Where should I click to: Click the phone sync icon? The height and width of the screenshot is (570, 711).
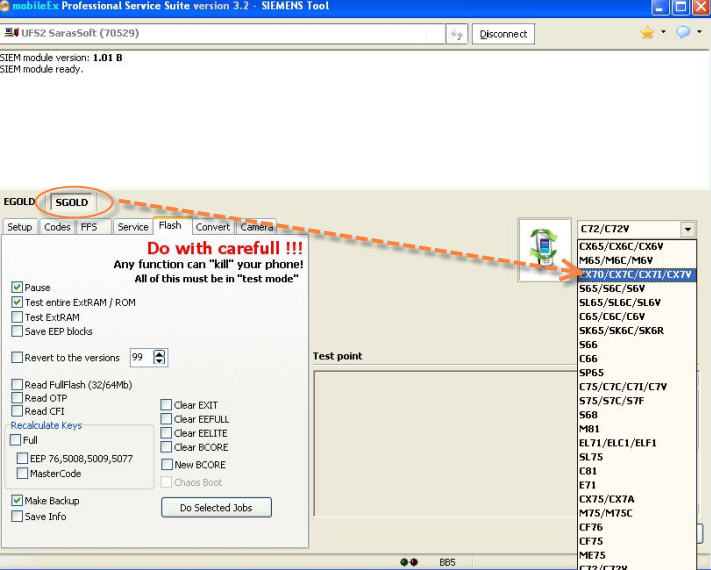click(544, 249)
